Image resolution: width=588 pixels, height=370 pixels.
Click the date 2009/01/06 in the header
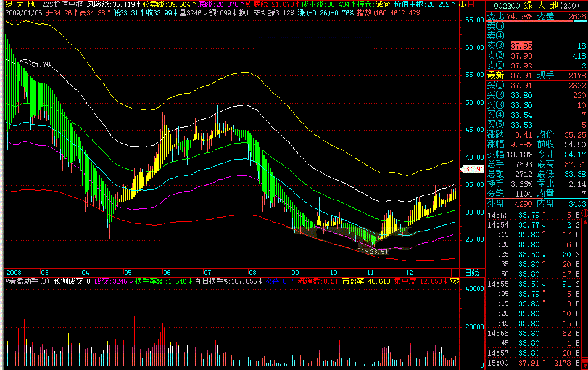pyautogui.click(x=23, y=13)
